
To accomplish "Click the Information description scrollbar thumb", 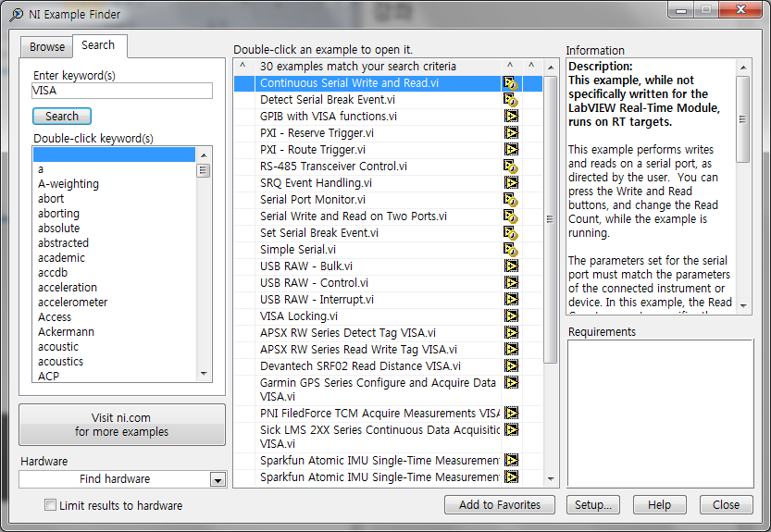I will [743, 119].
